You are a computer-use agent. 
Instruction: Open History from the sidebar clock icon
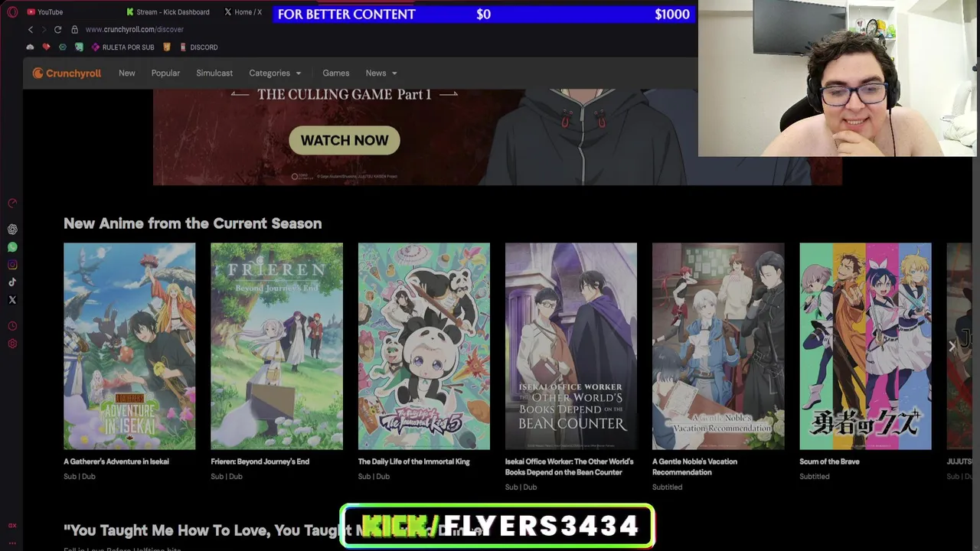point(12,327)
